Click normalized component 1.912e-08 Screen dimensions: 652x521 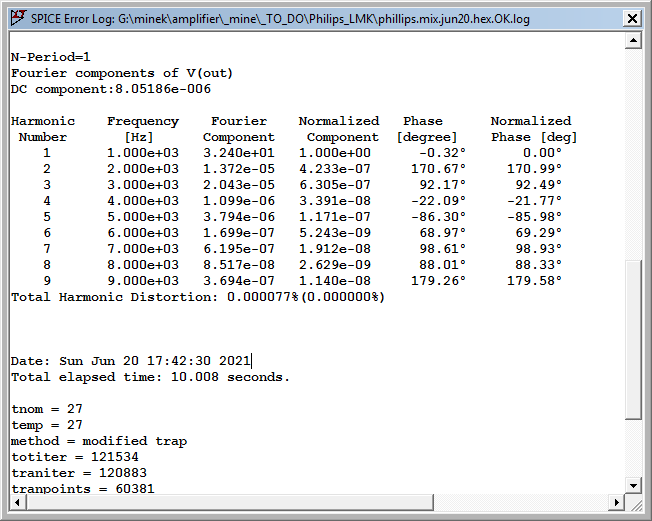[x=335, y=249]
